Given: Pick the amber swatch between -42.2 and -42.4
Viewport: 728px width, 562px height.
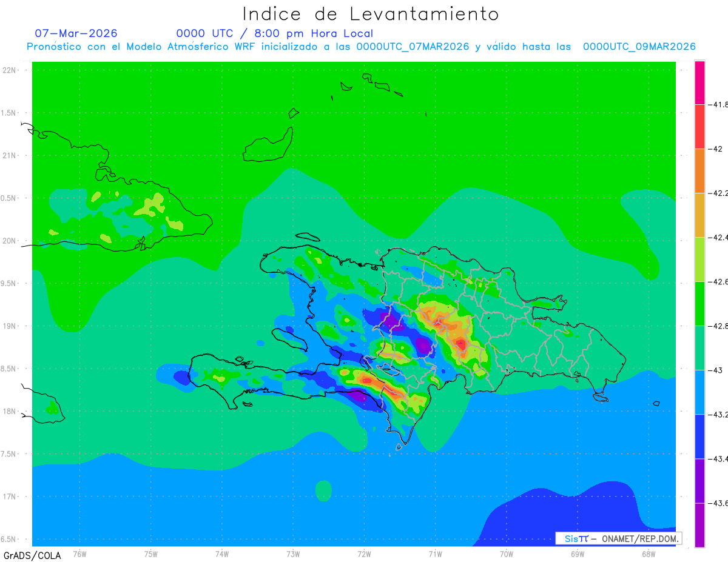Looking at the screenshot, I should (699, 215).
